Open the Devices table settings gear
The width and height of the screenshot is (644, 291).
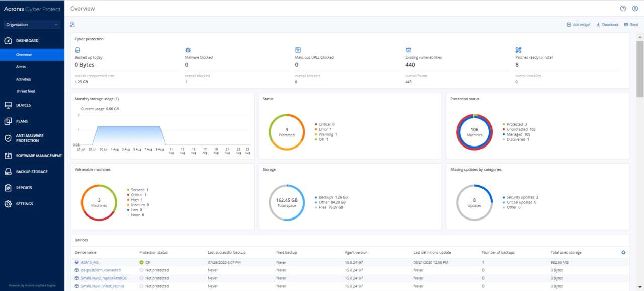(623, 252)
